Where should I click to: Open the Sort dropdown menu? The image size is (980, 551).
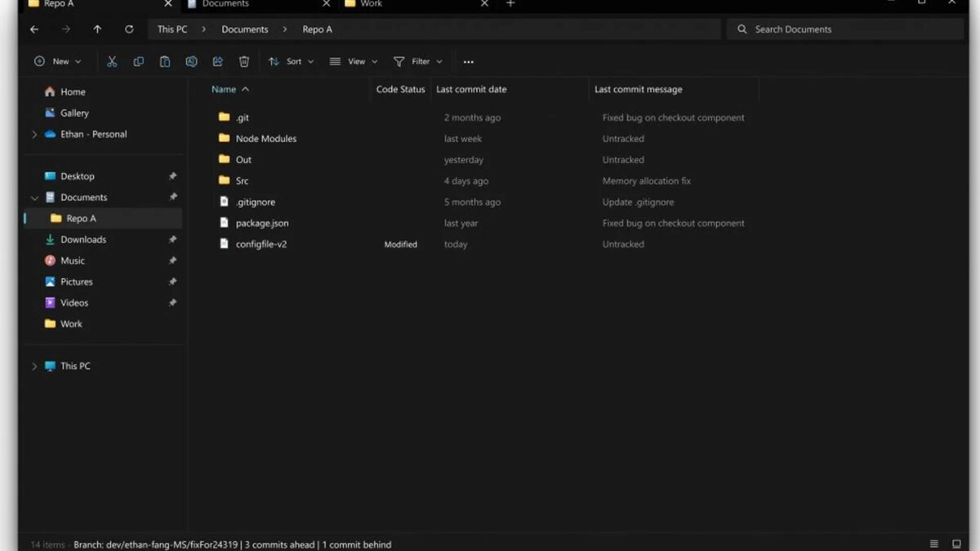[x=292, y=62]
